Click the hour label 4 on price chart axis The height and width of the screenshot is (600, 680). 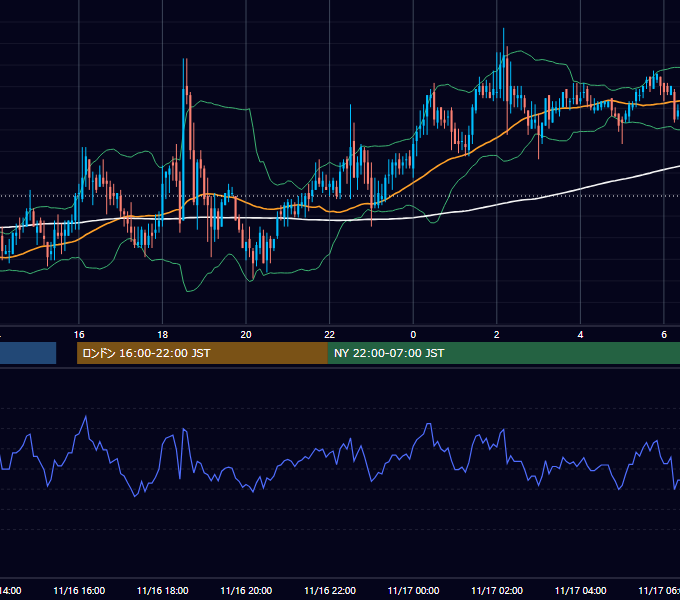point(580,335)
